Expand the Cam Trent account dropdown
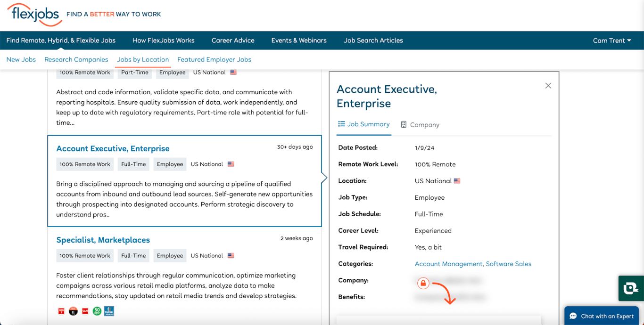This screenshot has height=325, width=644. click(611, 41)
